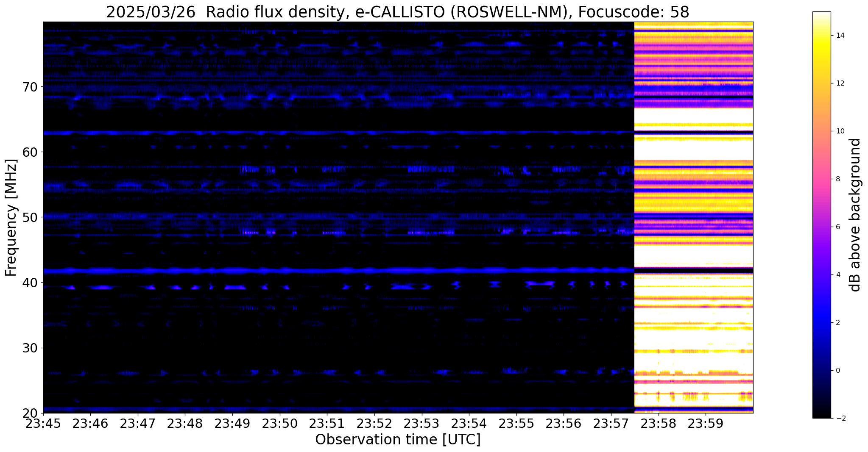Click the 23:57 time tick label
This screenshot has height=452, width=868.
coord(611,423)
